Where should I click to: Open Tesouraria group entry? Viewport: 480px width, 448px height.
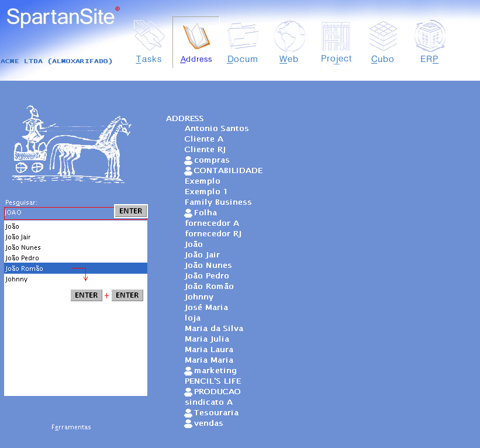click(216, 413)
